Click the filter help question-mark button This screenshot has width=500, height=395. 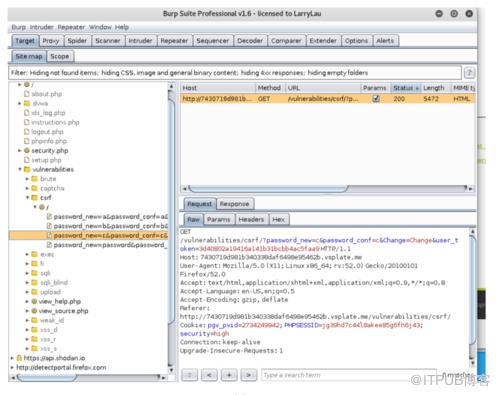pyautogui.click(x=469, y=73)
